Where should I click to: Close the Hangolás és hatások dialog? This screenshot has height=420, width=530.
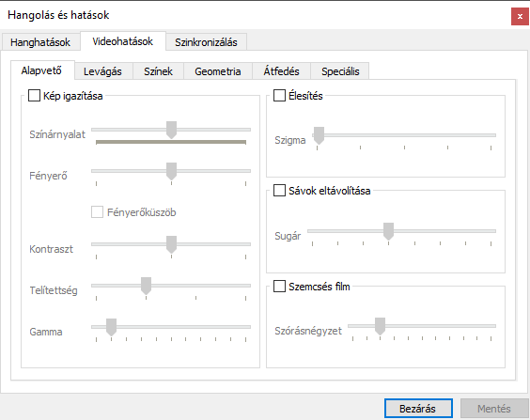[520, 16]
